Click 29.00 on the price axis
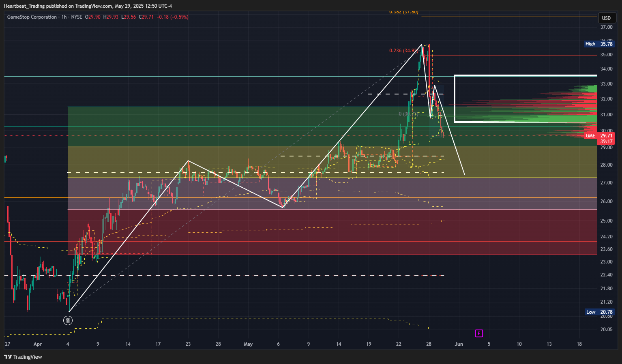The width and height of the screenshot is (622, 364). [606, 148]
